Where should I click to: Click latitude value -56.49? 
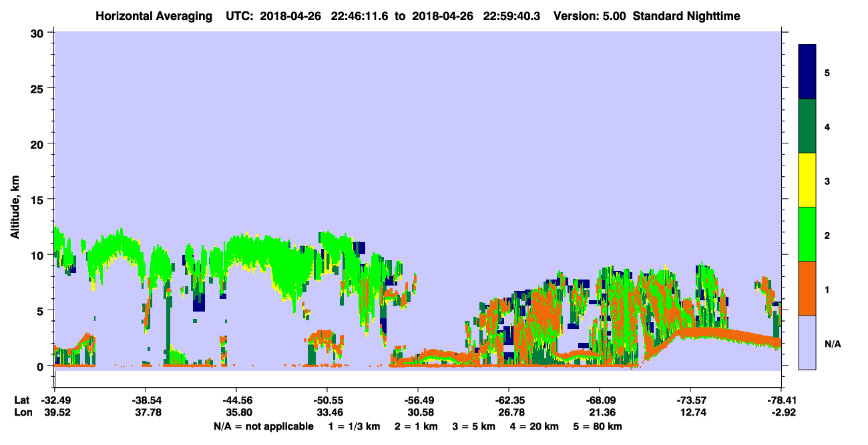coord(417,400)
